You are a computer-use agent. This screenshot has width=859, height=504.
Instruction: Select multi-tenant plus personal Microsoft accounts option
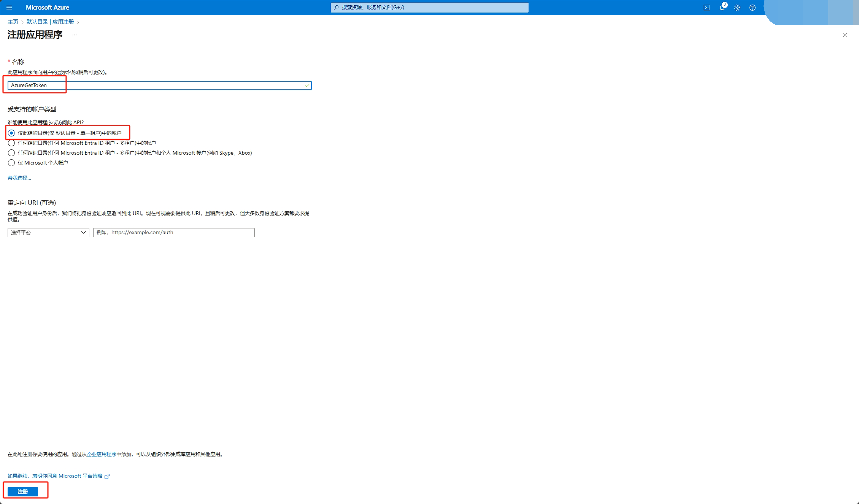[x=11, y=153]
